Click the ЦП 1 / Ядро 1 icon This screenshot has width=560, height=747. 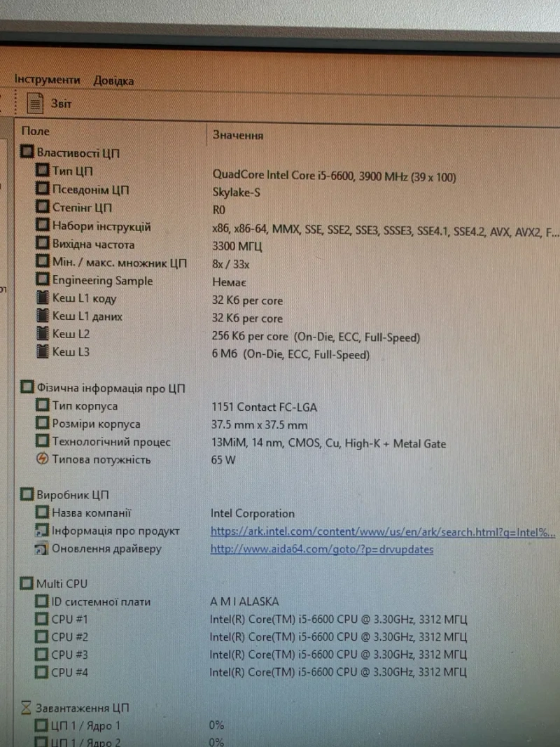[x=42, y=725]
